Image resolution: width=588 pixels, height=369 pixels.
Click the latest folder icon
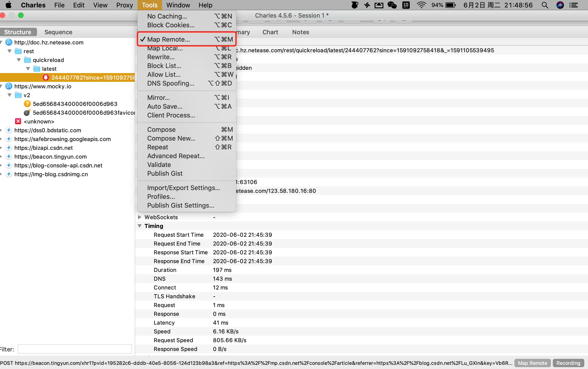tap(37, 68)
